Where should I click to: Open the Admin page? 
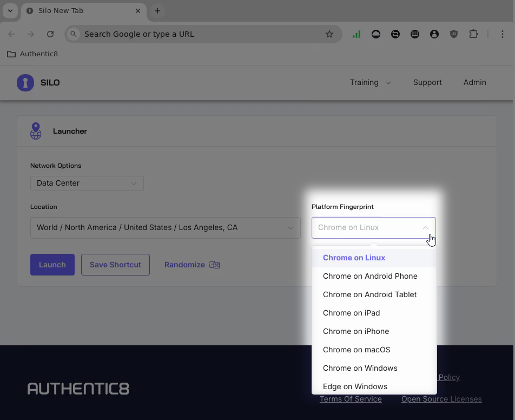474,82
